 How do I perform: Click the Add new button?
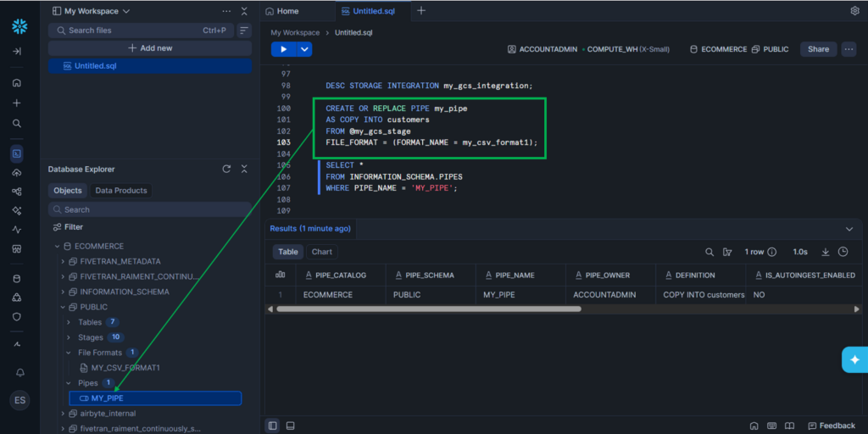(150, 48)
